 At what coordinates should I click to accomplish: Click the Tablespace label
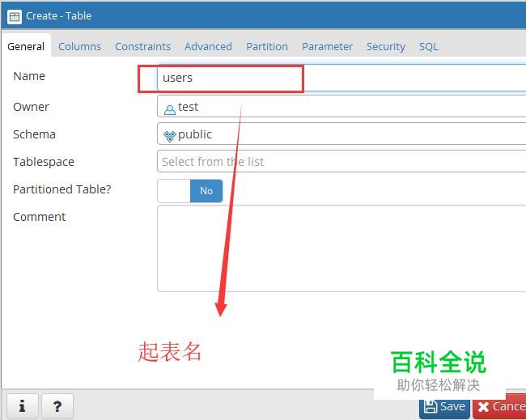pyautogui.click(x=44, y=162)
